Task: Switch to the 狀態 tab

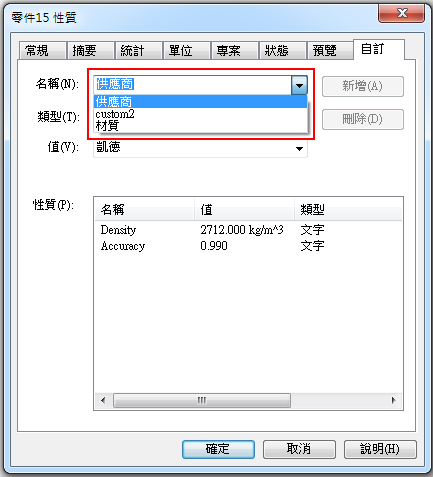Action: 282,51
